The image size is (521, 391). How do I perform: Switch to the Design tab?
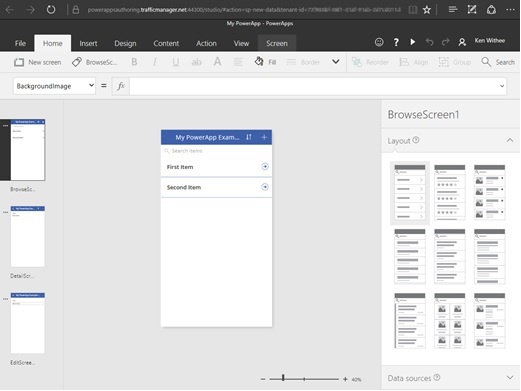coord(125,43)
